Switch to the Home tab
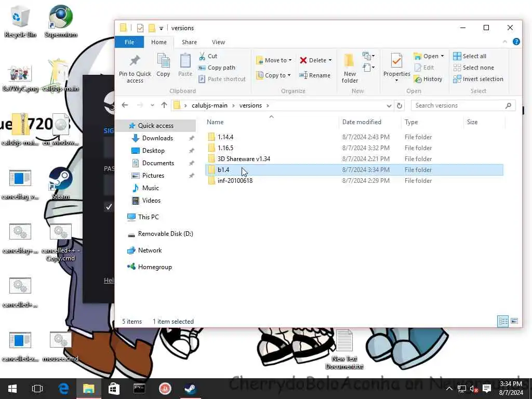This screenshot has height=399, width=532. (x=159, y=42)
